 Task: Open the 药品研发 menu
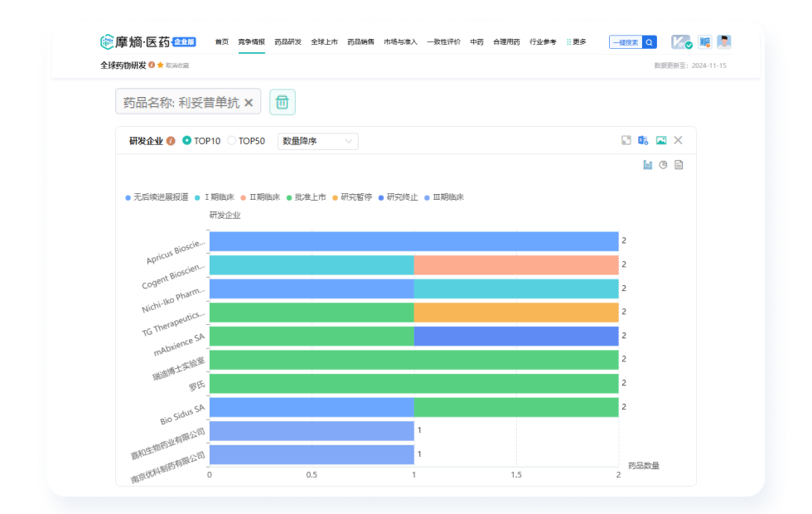[288, 42]
